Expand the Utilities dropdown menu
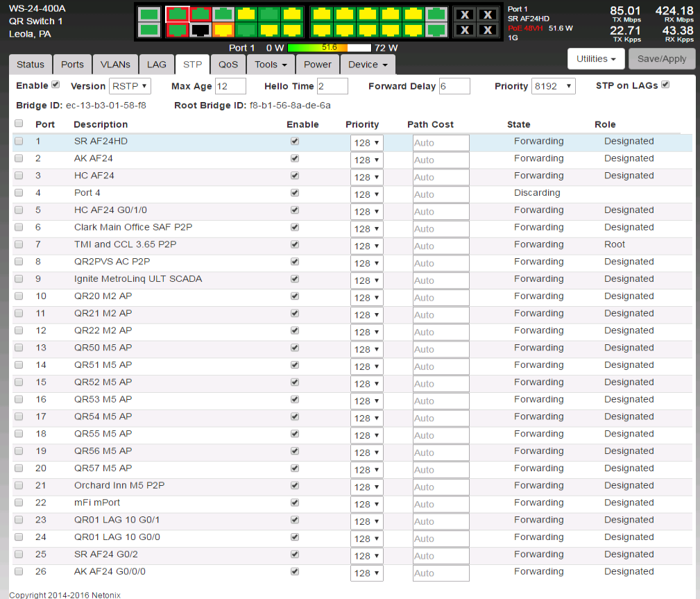 (x=596, y=59)
